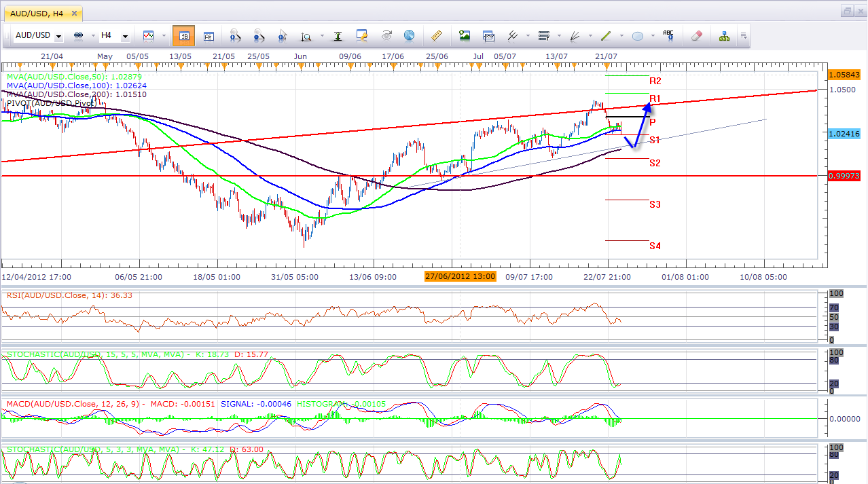Click the blue radar globe icon
The image size is (868, 484).
tap(410, 35)
